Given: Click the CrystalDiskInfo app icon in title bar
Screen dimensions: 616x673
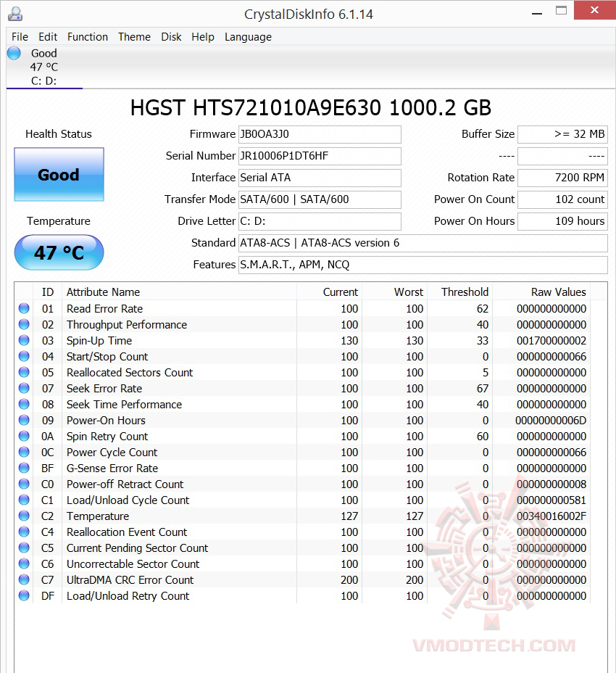Looking at the screenshot, I should [x=15, y=14].
